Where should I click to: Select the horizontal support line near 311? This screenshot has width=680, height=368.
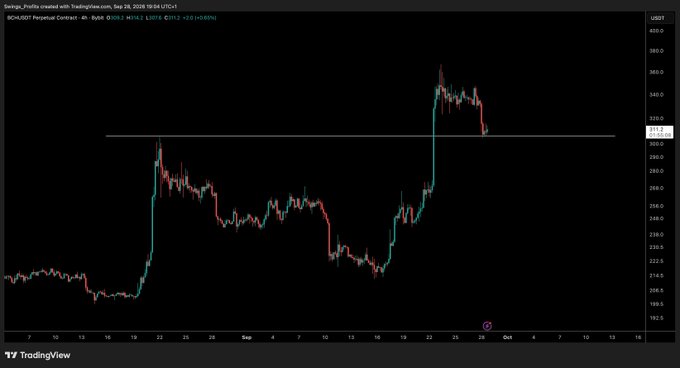pyautogui.click(x=360, y=136)
